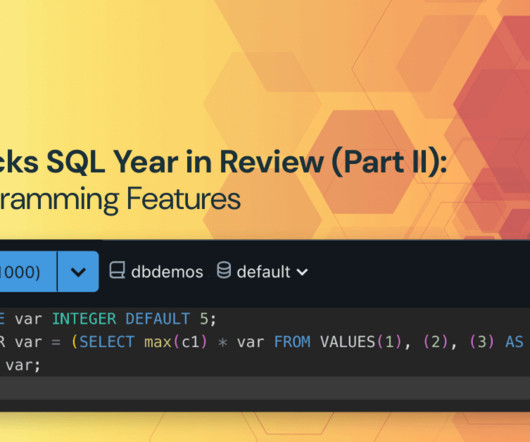Select the default schema label
The height and width of the screenshot is (442, 530).
point(263,272)
